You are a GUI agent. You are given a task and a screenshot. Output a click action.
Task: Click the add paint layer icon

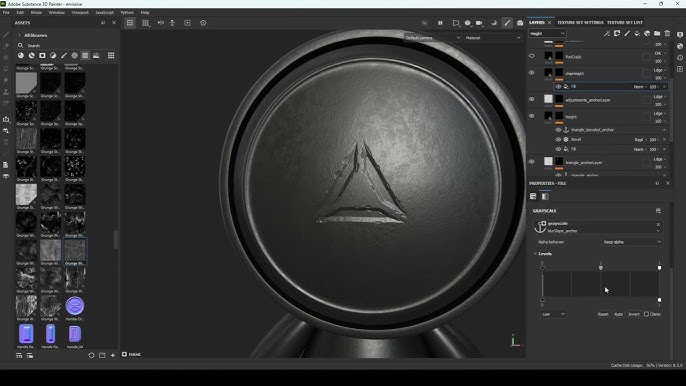pyautogui.click(x=627, y=33)
